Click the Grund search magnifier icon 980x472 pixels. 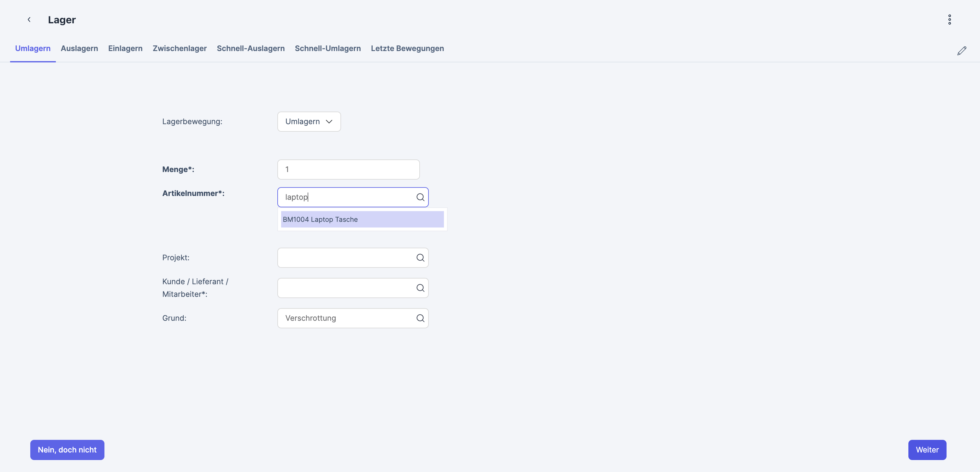tap(420, 318)
